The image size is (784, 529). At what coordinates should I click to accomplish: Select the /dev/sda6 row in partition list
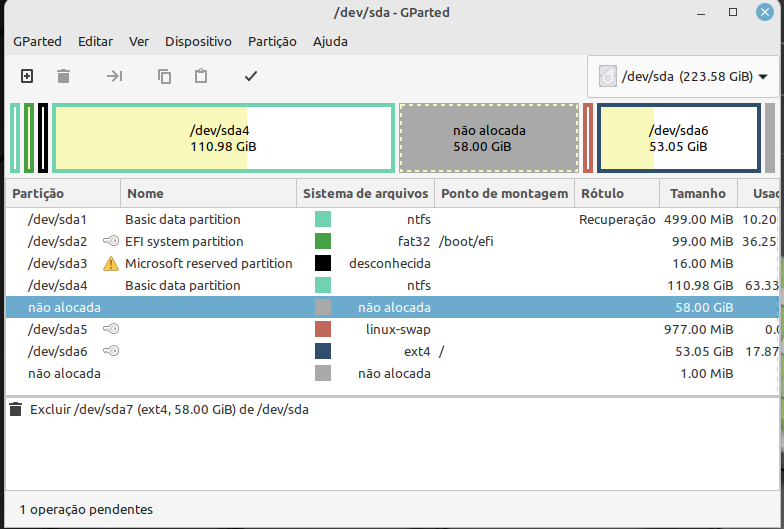pos(392,352)
